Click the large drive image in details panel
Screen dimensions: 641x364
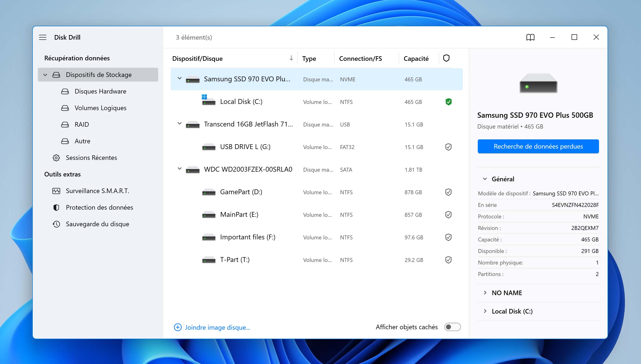coord(538,83)
